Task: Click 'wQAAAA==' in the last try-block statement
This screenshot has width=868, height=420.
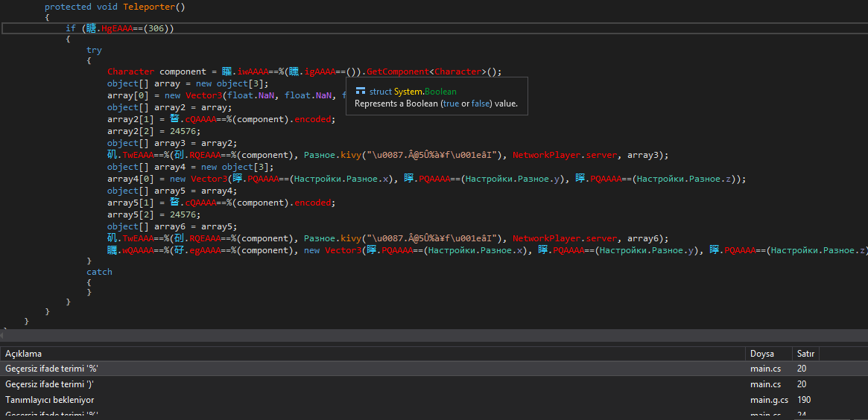Action: click(143, 250)
